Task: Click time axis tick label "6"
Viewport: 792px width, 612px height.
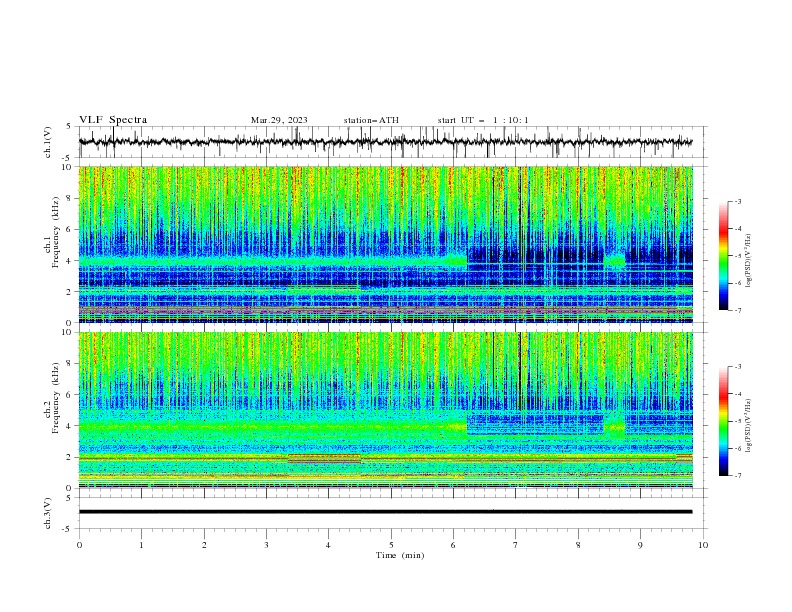Action: click(x=453, y=545)
